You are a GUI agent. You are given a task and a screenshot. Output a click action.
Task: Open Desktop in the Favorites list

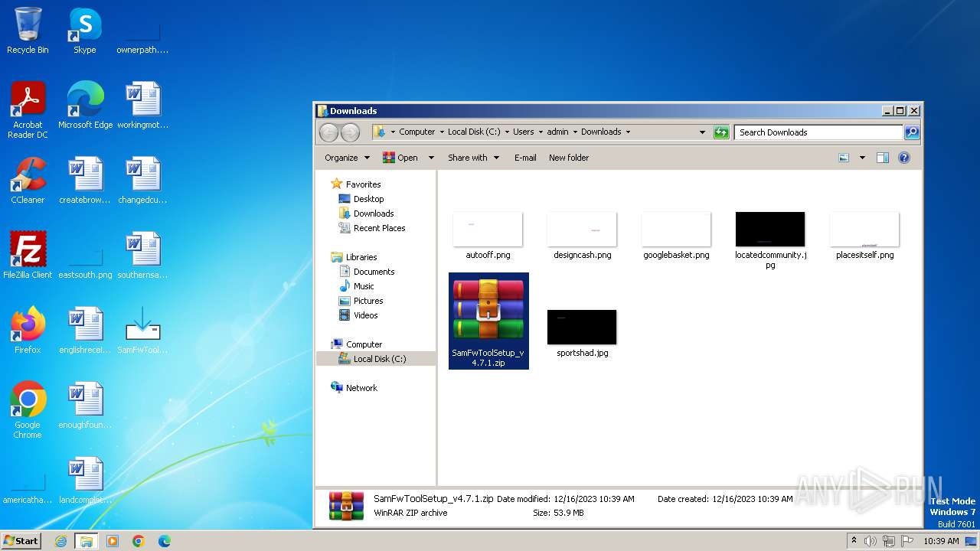pyautogui.click(x=368, y=199)
